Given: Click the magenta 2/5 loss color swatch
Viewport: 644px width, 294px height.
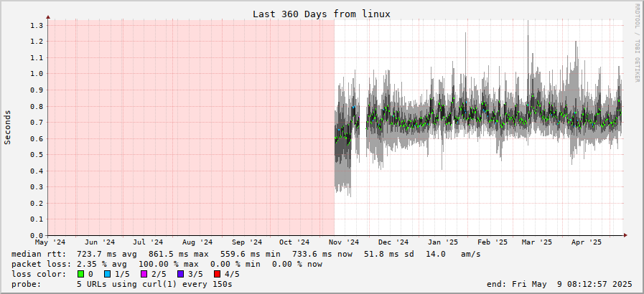Looking at the screenshot, I should (x=144, y=274).
